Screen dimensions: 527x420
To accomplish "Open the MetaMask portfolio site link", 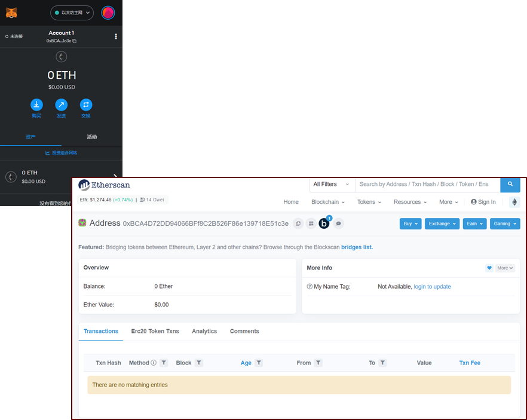I will point(61,153).
